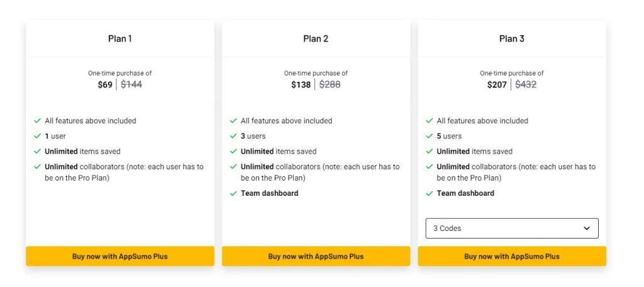Click the crossed-out $288 price
This screenshot has height=287, width=644.
click(330, 85)
